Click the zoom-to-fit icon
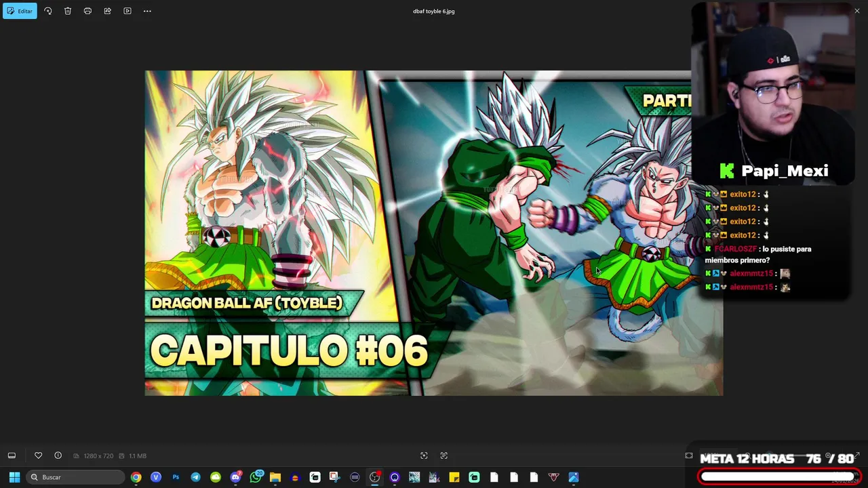Screen dimensions: 868x488 424,455
